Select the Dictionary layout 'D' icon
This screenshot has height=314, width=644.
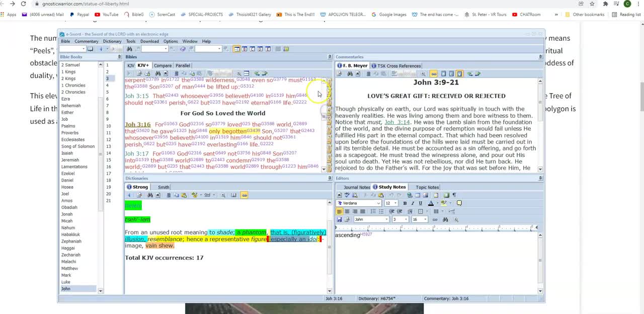pos(260,49)
